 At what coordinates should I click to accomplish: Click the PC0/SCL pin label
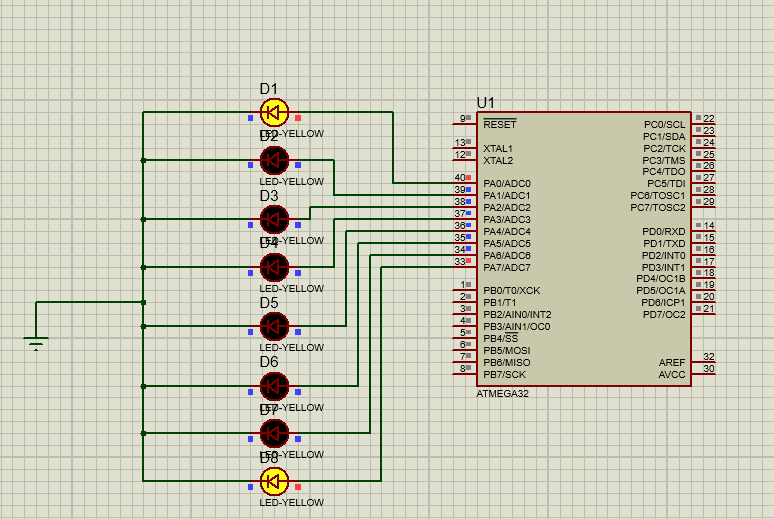tap(664, 124)
